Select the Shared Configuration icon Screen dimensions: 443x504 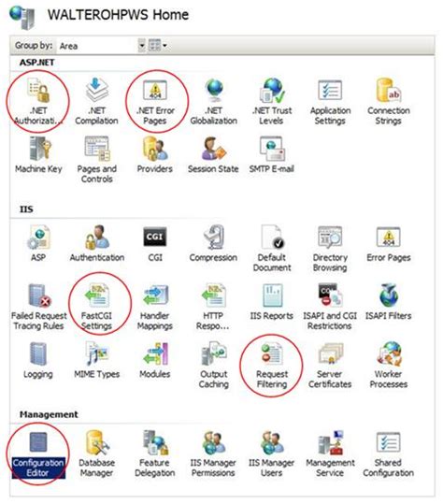389,454
